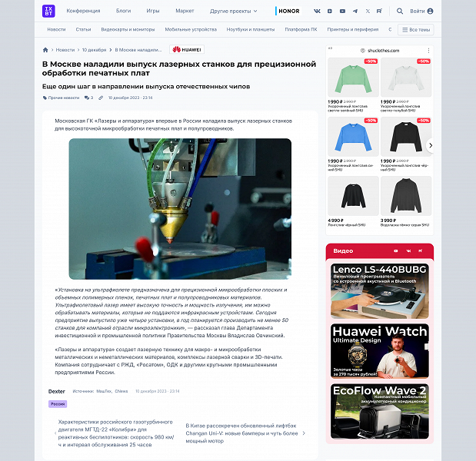476x461 pixels.
Task: Open YouTube icon in the Видео block
Action: 394,250
